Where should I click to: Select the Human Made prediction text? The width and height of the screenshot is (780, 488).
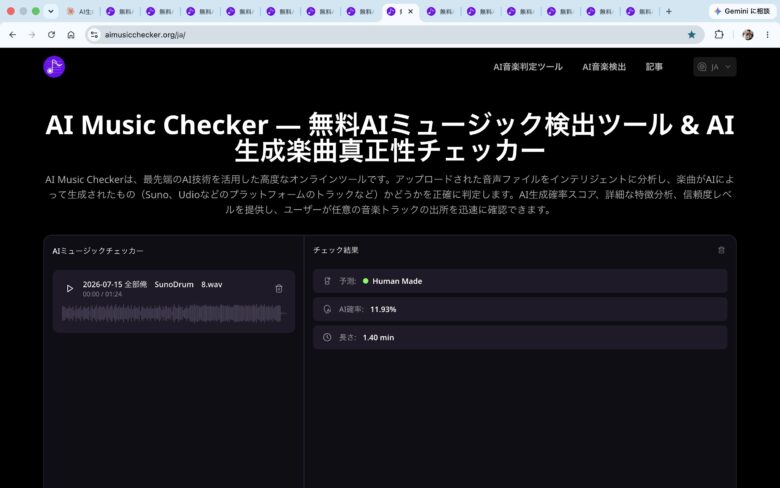[x=397, y=281]
